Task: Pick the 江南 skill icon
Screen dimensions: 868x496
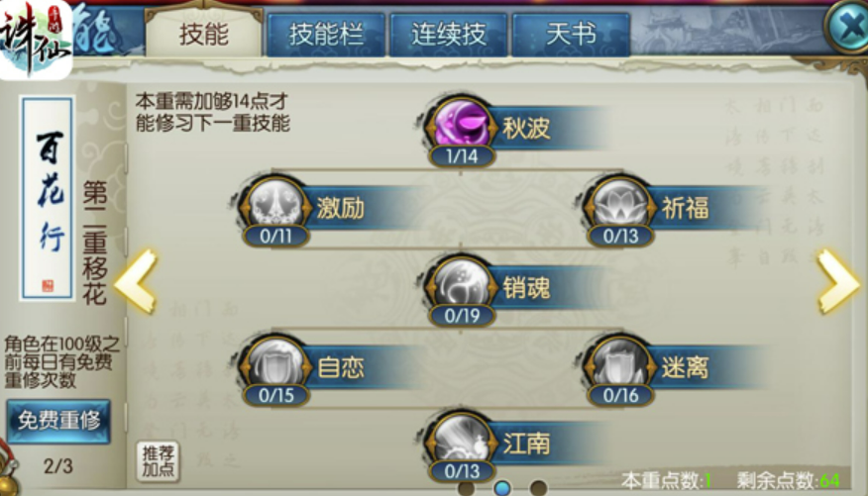Action: [461, 442]
